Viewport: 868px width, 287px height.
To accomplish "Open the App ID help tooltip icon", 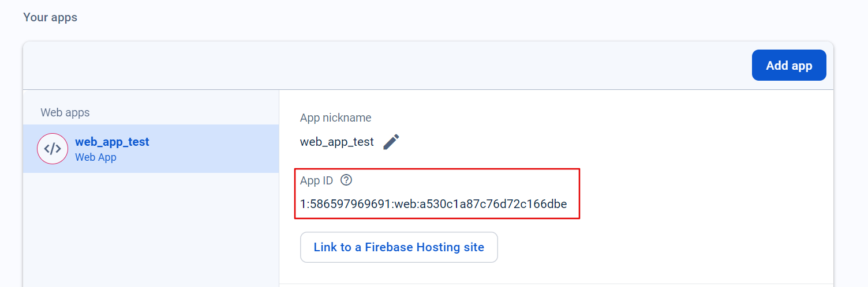I will tap(346, 180).
